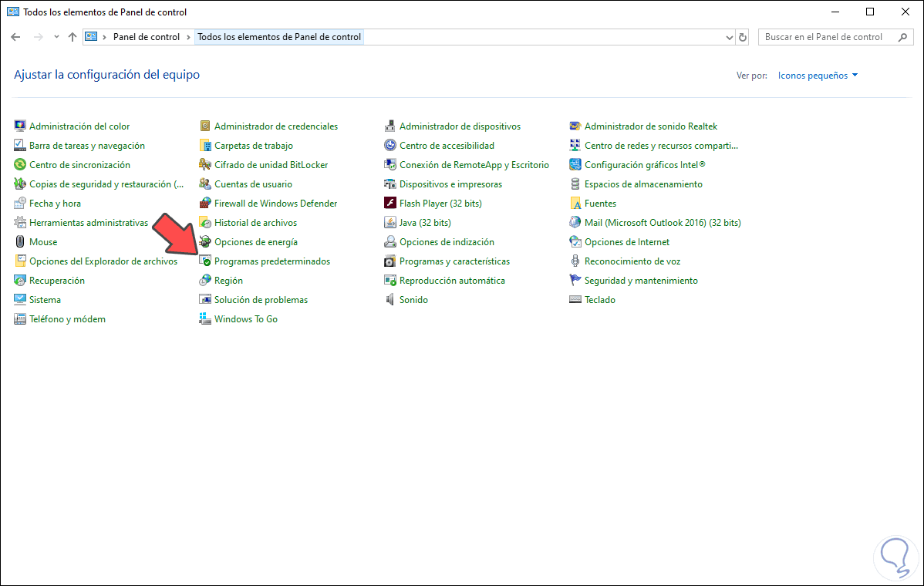Maximize the Control Panel window
Screen dimensions: 924x586
870,12
